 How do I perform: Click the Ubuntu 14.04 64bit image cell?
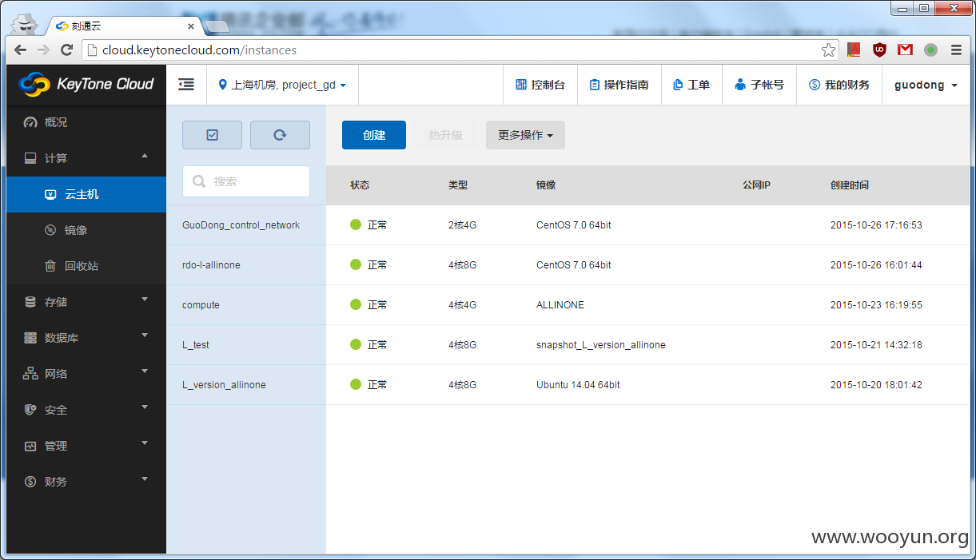pyautogui.click(x=578, y=385)
